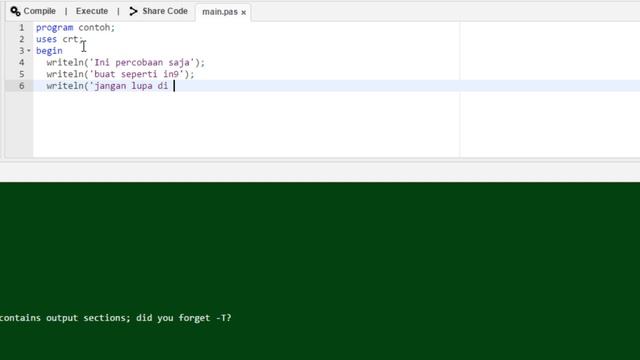
Task: Switch to the main.pas tab
Action: (x=220, y=12)
